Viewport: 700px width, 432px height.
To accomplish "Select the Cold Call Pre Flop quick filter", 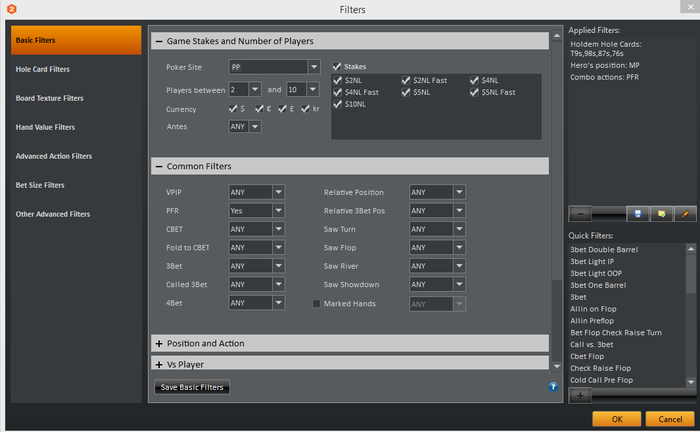I will pyautogui.click(x=601, y=380).
